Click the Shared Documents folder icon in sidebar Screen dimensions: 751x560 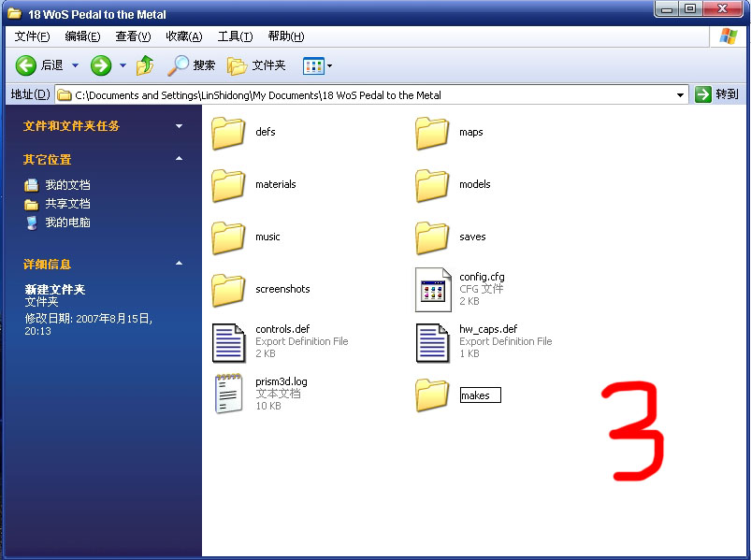click(x=31, y=205)
